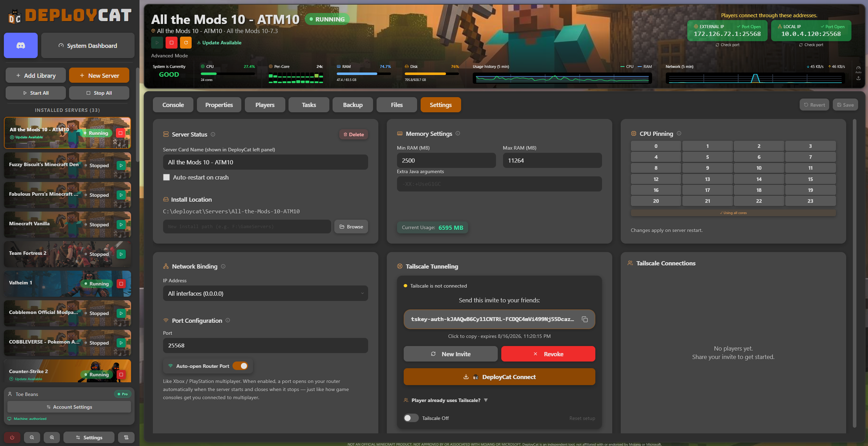Zoom in using the magnifier plus icon

pos(52,437)
